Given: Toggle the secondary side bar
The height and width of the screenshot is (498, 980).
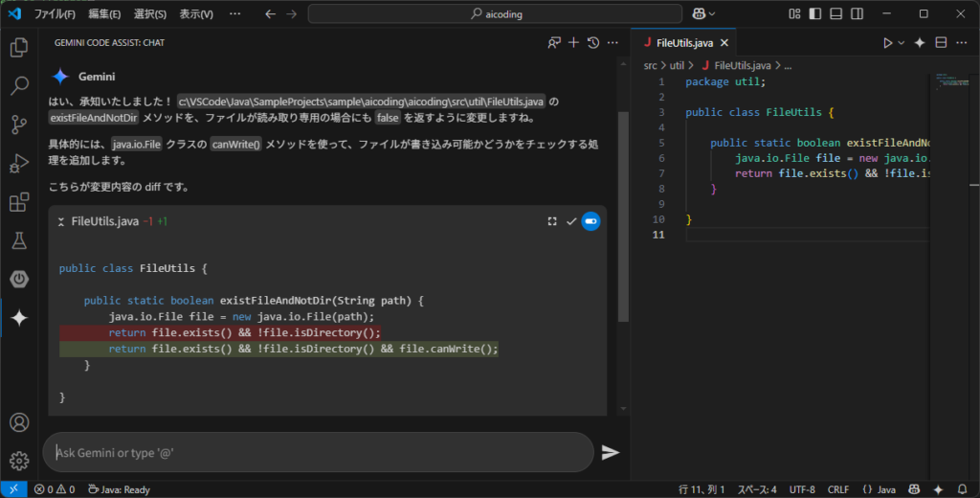Looking at the screenshot, I should click(857, 13).
